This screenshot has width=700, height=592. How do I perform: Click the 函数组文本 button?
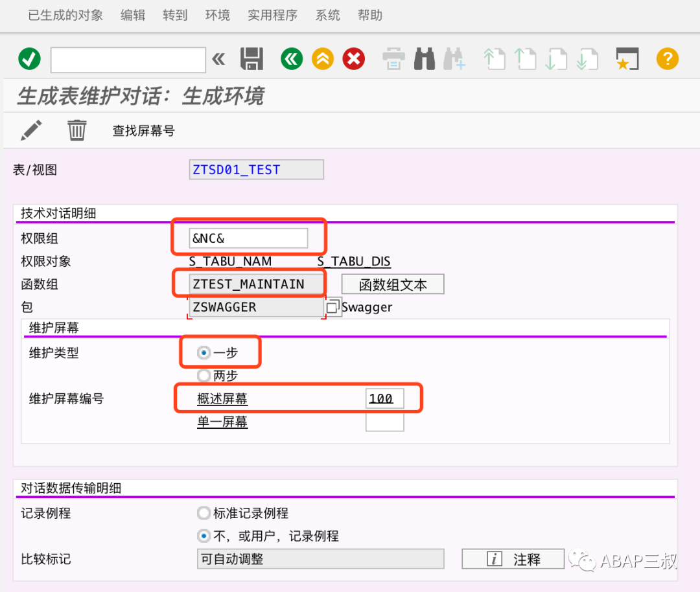[x=393, y=284]
